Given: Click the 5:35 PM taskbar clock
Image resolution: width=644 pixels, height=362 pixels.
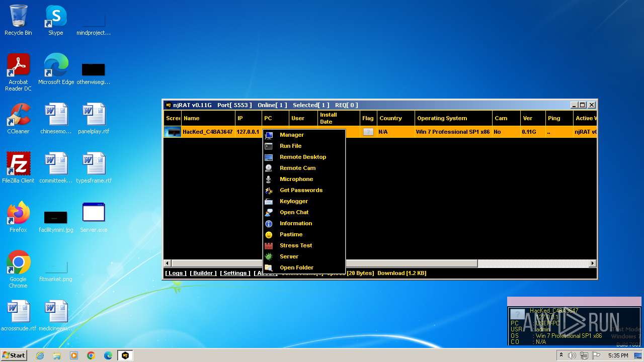Looking at the screenshot, I should tap(618, 355).
